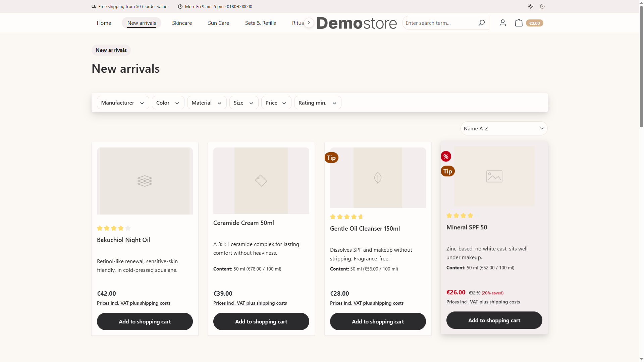644x362 pixels.
Task: Click the Tip badge on Mineral SPF 50
Action: 448,171
